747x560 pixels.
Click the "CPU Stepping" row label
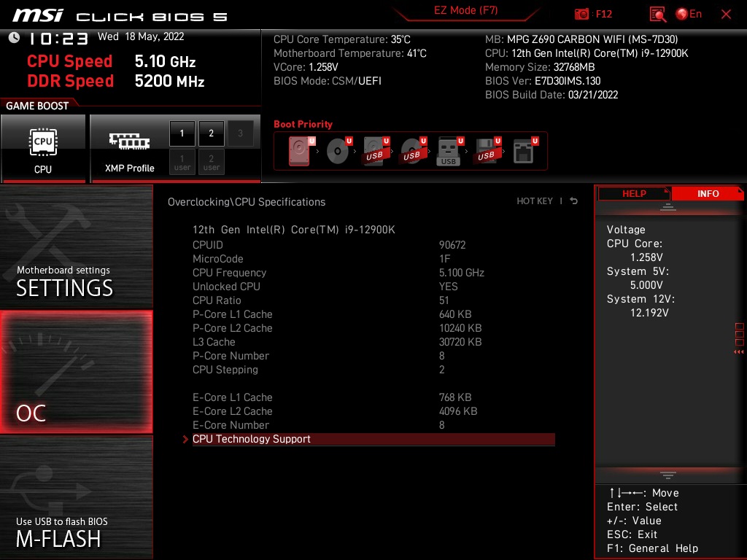pyautogui.click(x=225, y=370)
